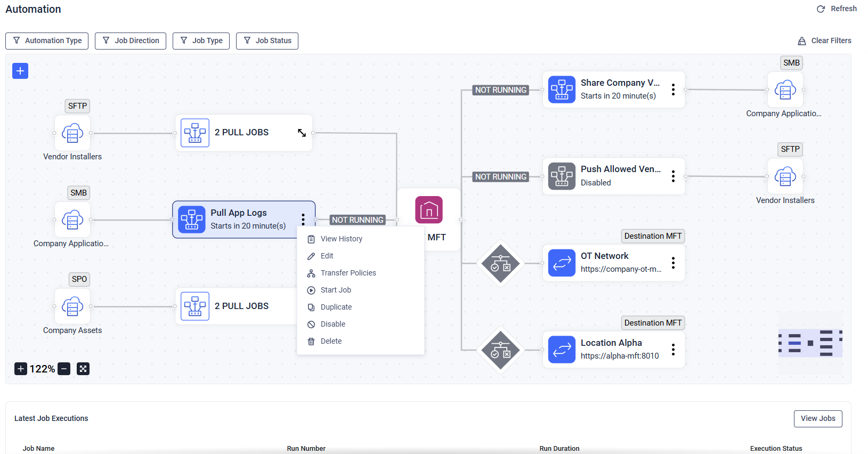Click the blue add automation plus button

click(20, 71)
